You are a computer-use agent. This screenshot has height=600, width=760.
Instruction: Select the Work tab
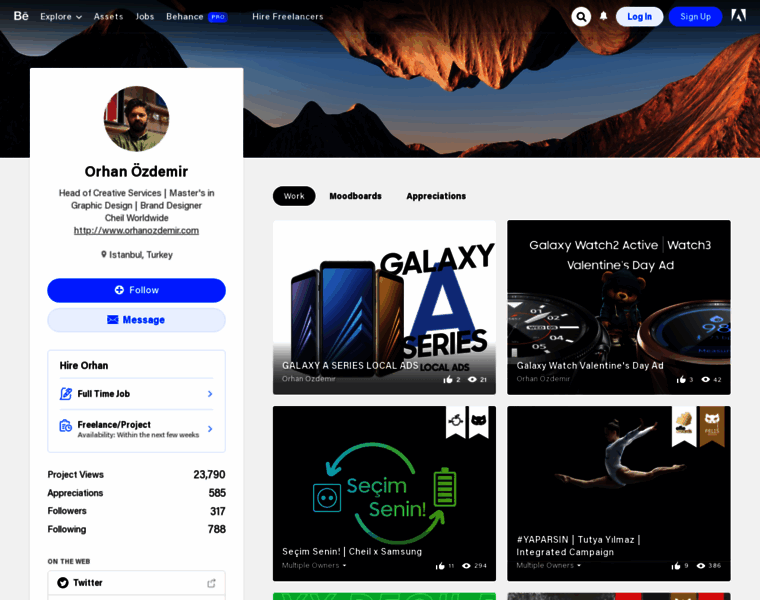[x=294, y=196]
